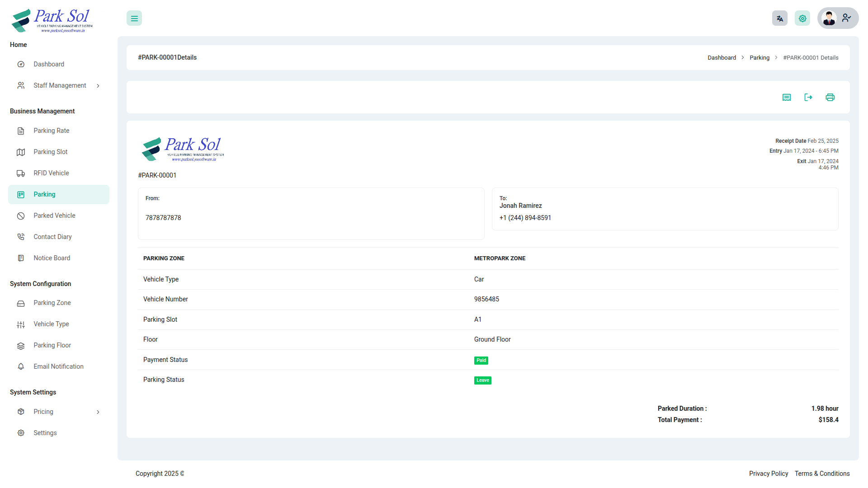
Task: Click the Parking Slot map icon
Action: [x=21, y=152]
